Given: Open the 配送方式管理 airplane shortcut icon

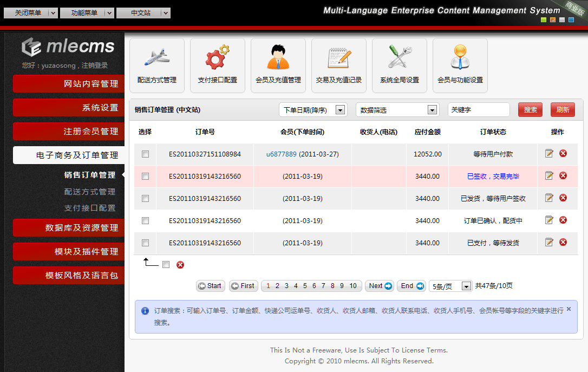Looking at the screenshot, I should click(157, 66).
